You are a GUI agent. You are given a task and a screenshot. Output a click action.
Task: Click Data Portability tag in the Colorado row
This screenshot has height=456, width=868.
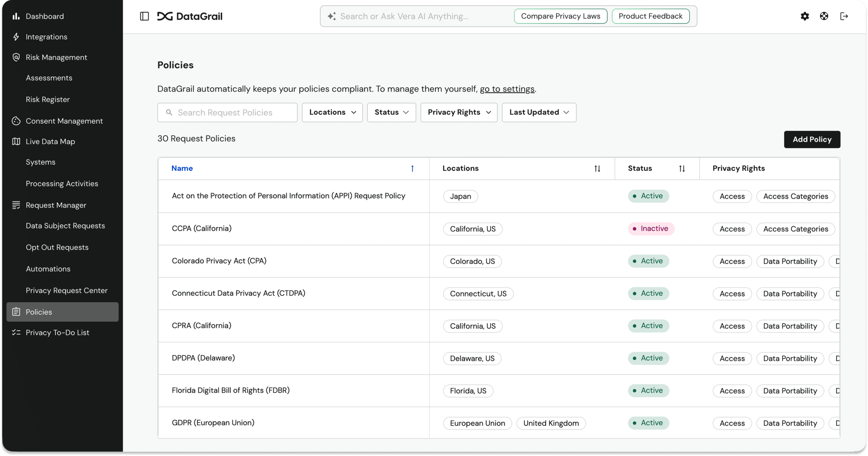pyautogui.click(x=790, y=261)
